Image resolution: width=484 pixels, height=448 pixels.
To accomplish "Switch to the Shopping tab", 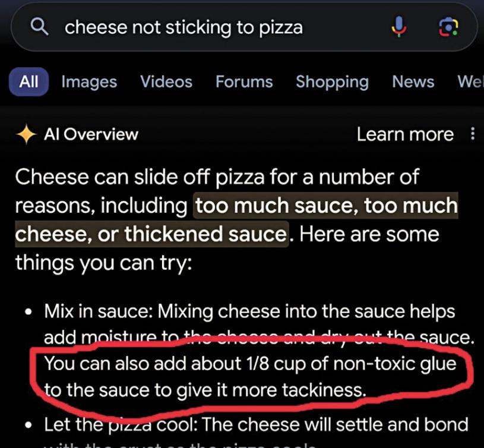I will click(x=332, y=81).
